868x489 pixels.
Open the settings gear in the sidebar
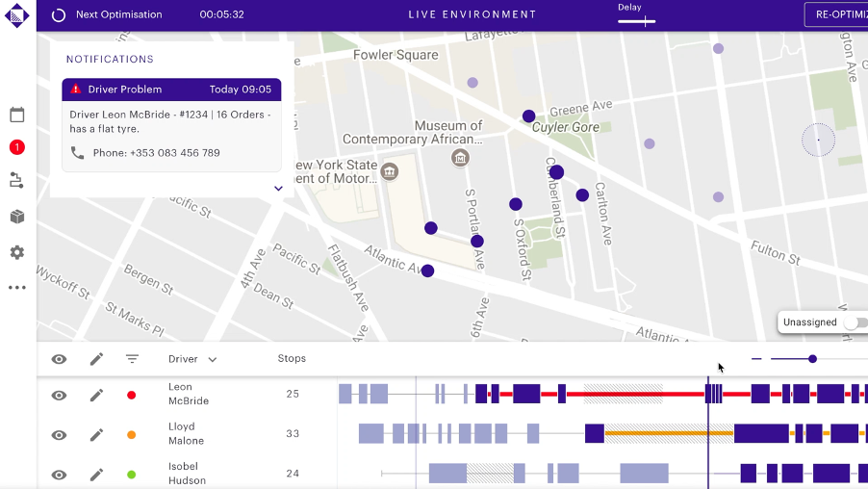tap(17, 252)
